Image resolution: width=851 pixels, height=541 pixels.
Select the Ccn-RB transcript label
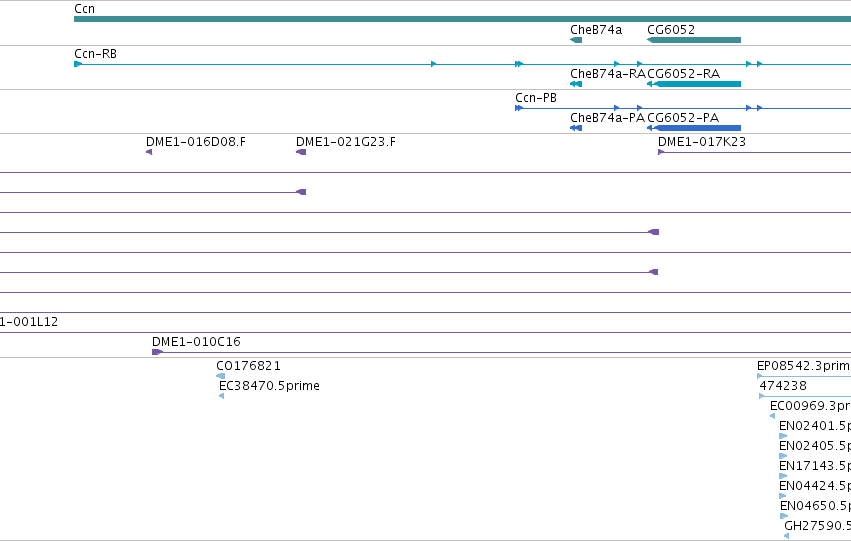coord(96,54)
